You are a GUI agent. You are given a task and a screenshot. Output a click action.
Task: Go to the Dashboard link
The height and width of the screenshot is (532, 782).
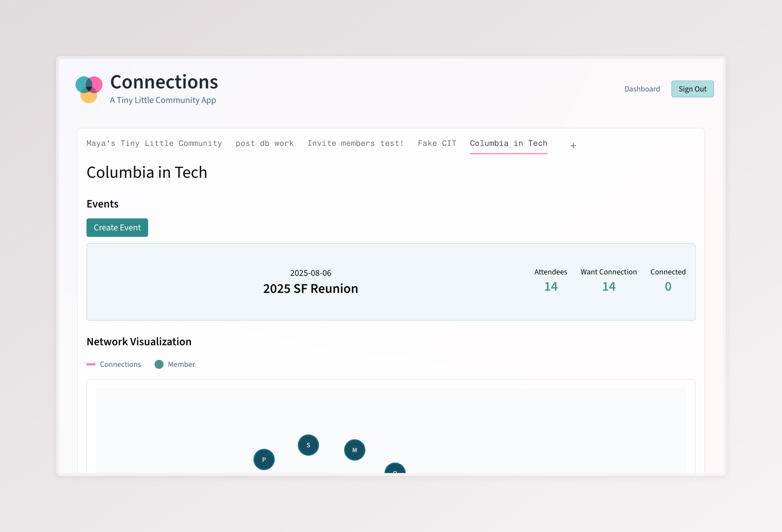(642, 89)
